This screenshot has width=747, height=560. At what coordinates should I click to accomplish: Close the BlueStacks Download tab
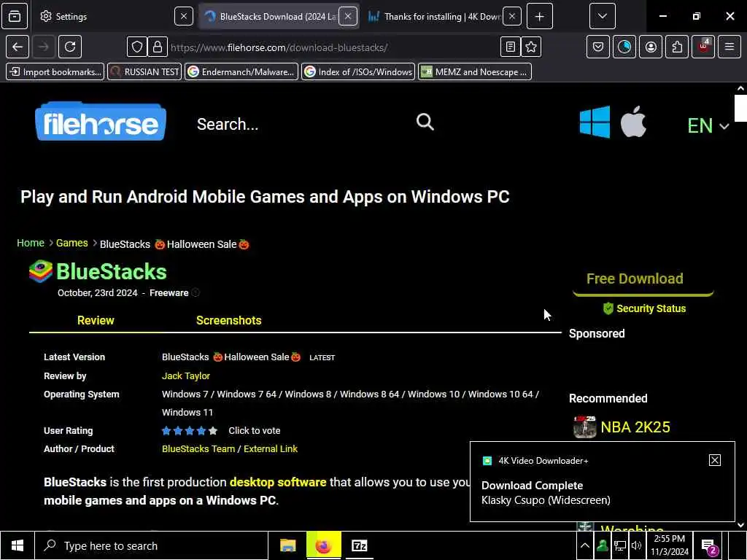point(348,16)
